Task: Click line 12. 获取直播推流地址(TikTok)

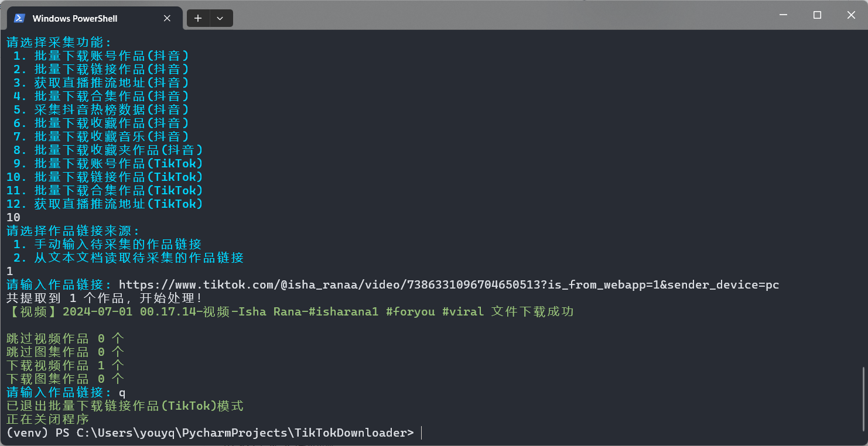Action: point(105,204)
